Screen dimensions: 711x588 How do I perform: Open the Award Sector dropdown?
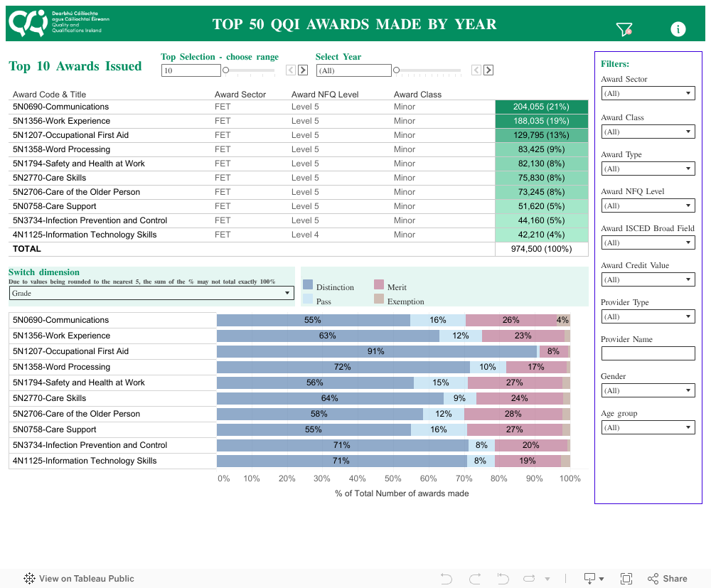[648, 93]
